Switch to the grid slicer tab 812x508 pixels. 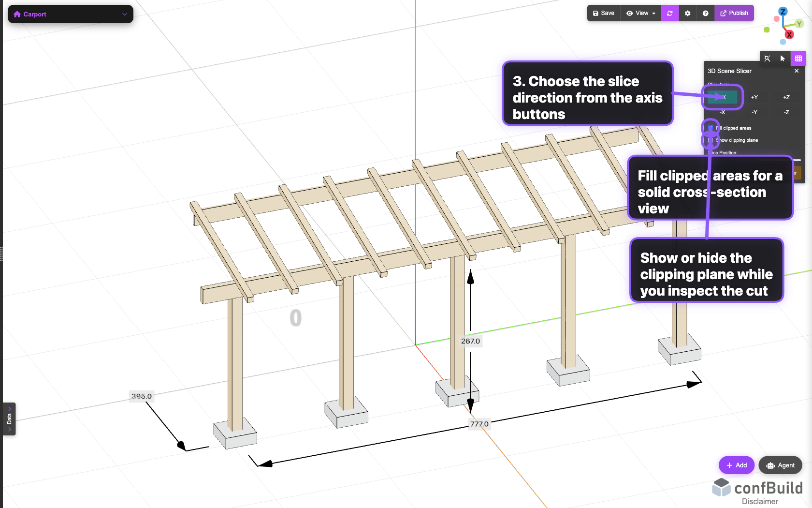click(x=798, y=59)
